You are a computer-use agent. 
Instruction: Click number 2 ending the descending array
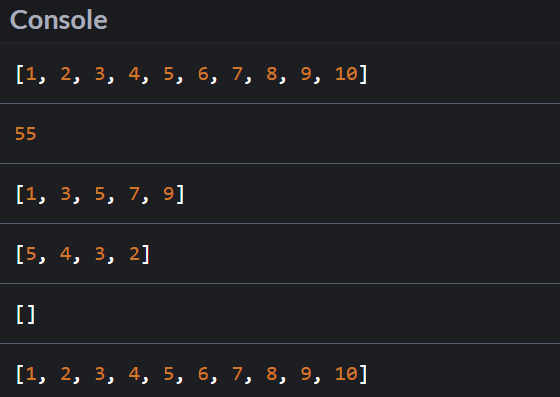134,253
